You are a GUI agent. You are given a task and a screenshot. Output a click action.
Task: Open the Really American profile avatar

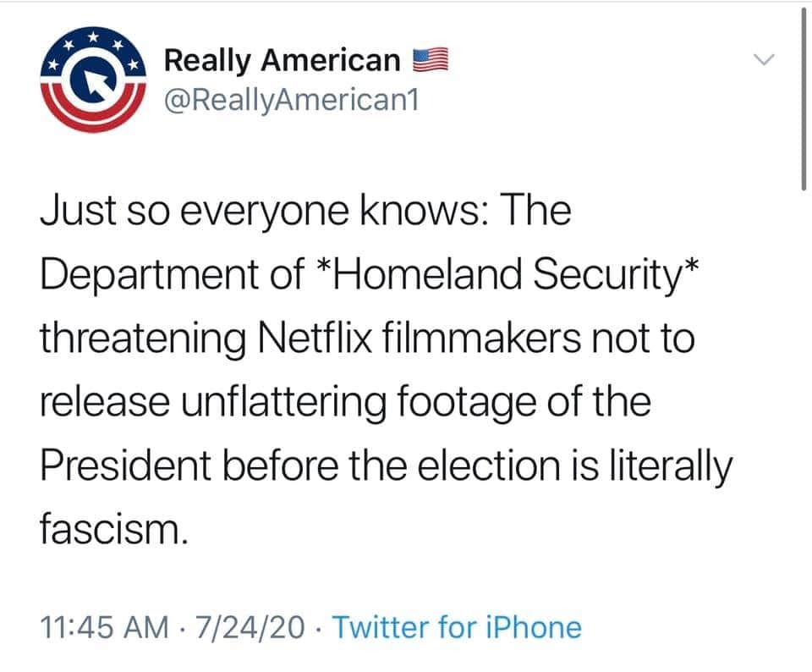[x=91, y=82]
